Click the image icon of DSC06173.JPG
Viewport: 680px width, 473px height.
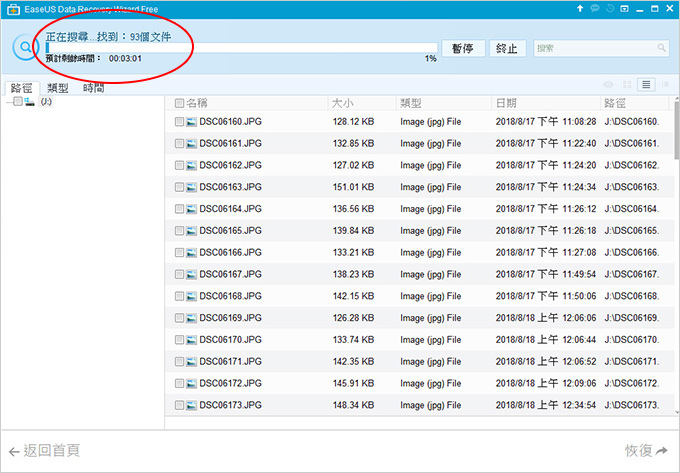pos(191,405)
